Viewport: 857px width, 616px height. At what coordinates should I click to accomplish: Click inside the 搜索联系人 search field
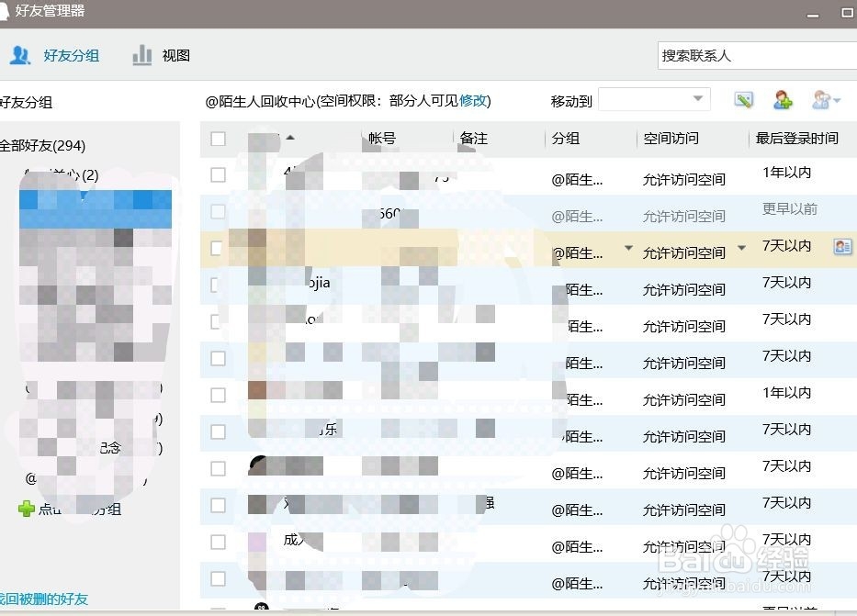(753, 55)
